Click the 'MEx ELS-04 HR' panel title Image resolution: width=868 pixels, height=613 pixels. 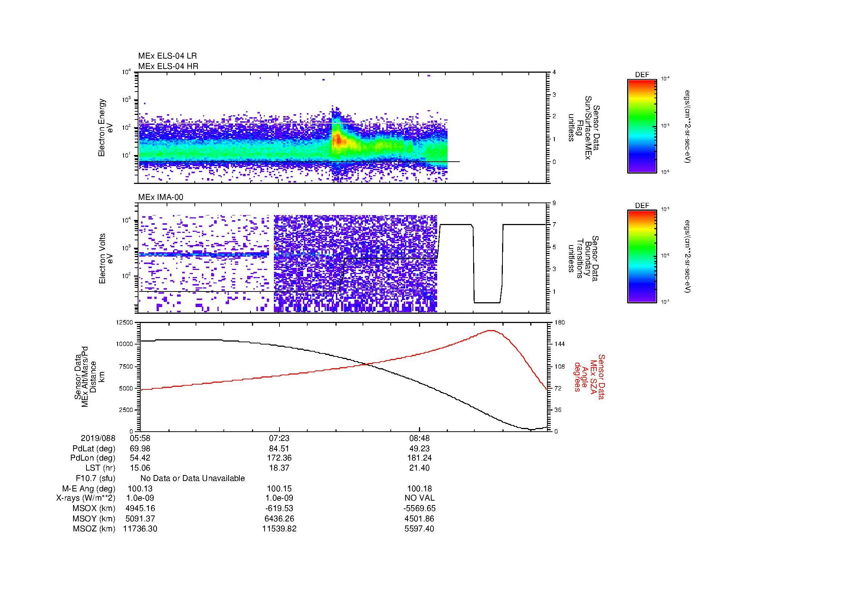pos(168,66)
